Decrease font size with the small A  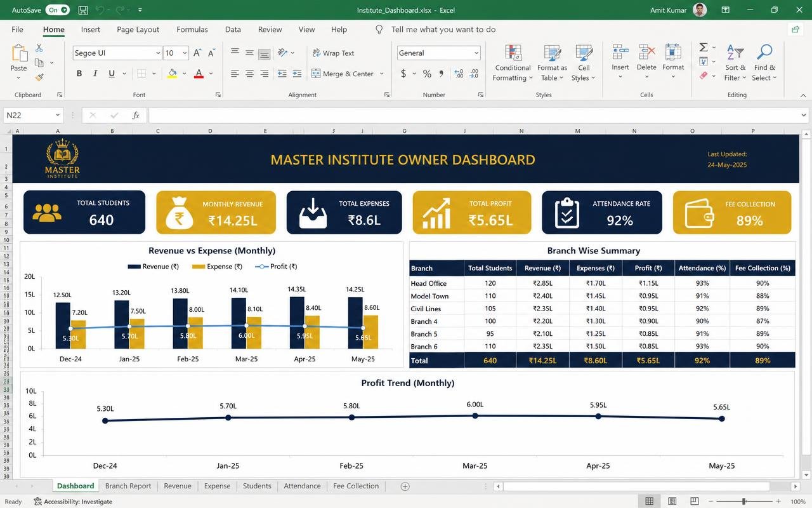pyautogui.click(x=212, y=53)
